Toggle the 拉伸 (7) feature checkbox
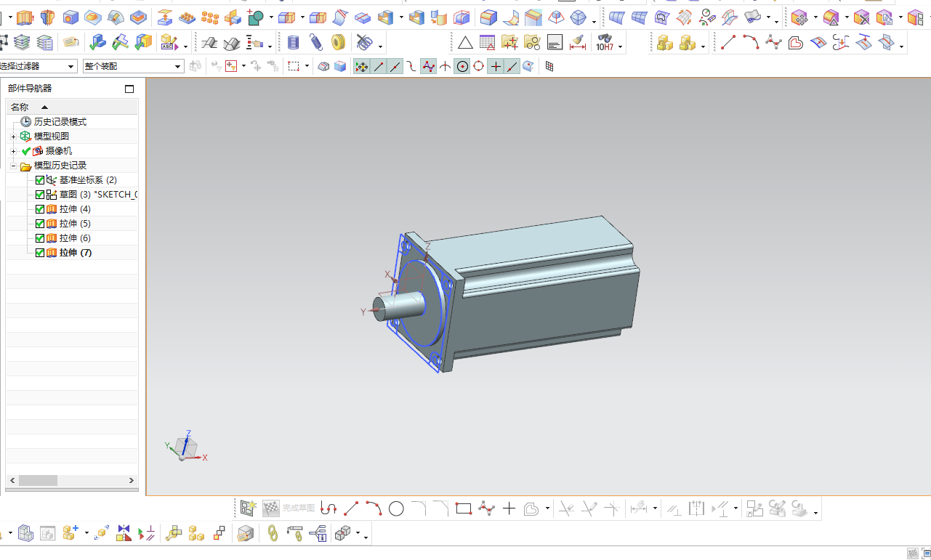Viewport: 931px width, 560px height. click(x=40, y=253)
